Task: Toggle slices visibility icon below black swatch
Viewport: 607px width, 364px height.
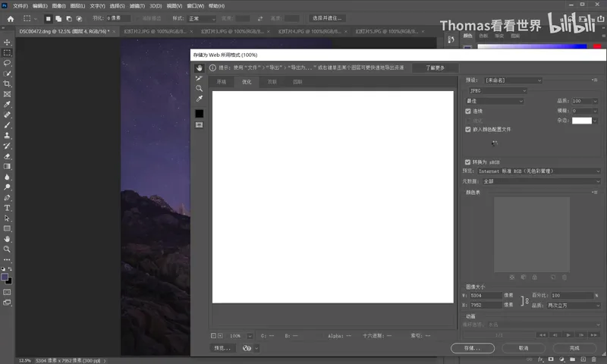Action: pyautogui.click(x=199, y=125)
